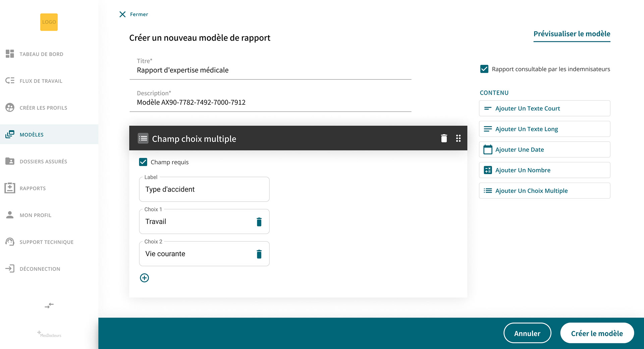The height and width of the screenshot is (349, 644).
Task: Open Support technique page
Action: click(x=49, y=242)
